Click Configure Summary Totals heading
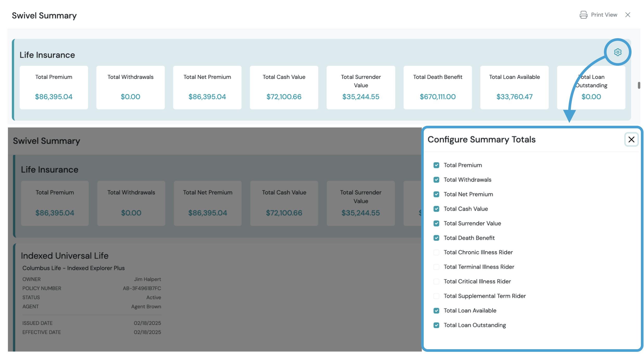The image size is (644, 357). pos(481,140)
